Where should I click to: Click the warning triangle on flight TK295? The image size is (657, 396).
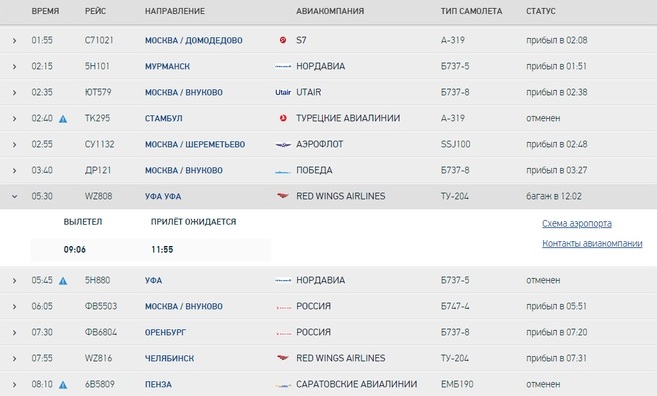pyautogui.click(x=63, y=119)
